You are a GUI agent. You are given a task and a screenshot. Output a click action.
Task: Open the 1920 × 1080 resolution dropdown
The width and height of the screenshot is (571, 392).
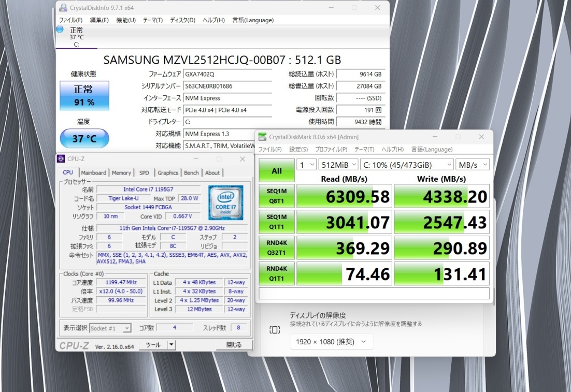(332, 341)
